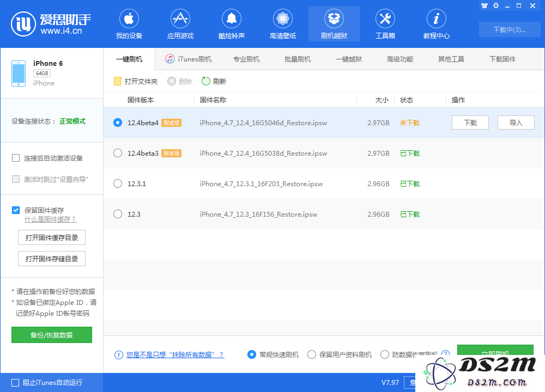Select firmware 12.4beta4 radio button

coord(118,122)
